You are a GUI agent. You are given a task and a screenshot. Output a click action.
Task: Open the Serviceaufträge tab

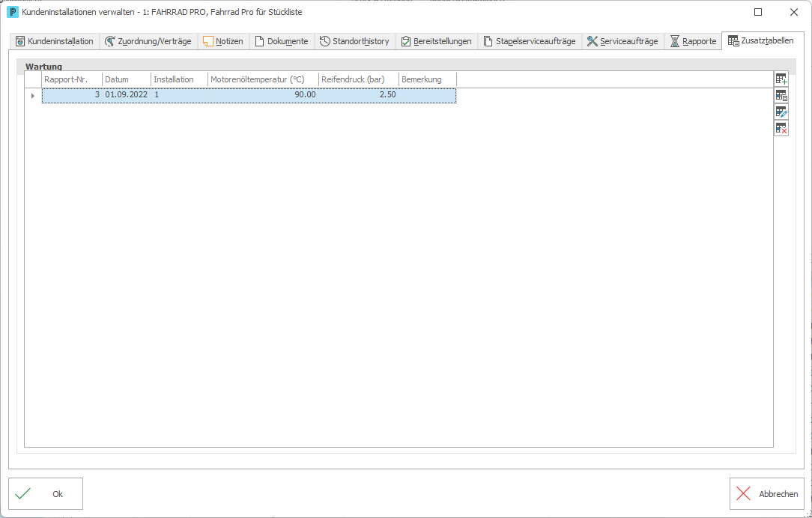[x=623, y=41]
